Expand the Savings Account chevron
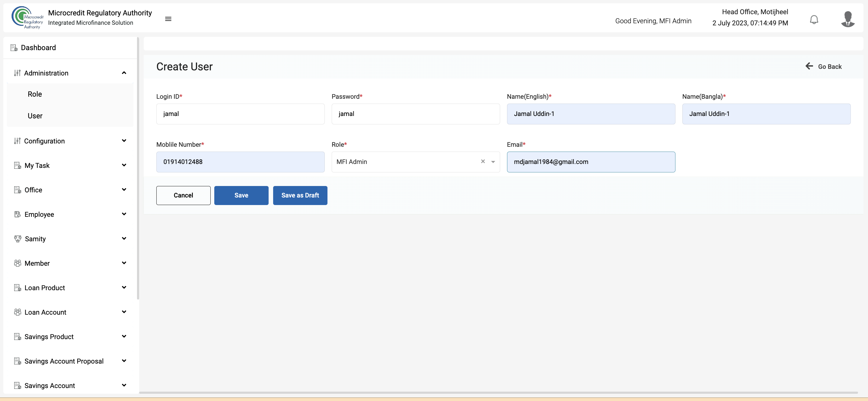 pos(124,385)
